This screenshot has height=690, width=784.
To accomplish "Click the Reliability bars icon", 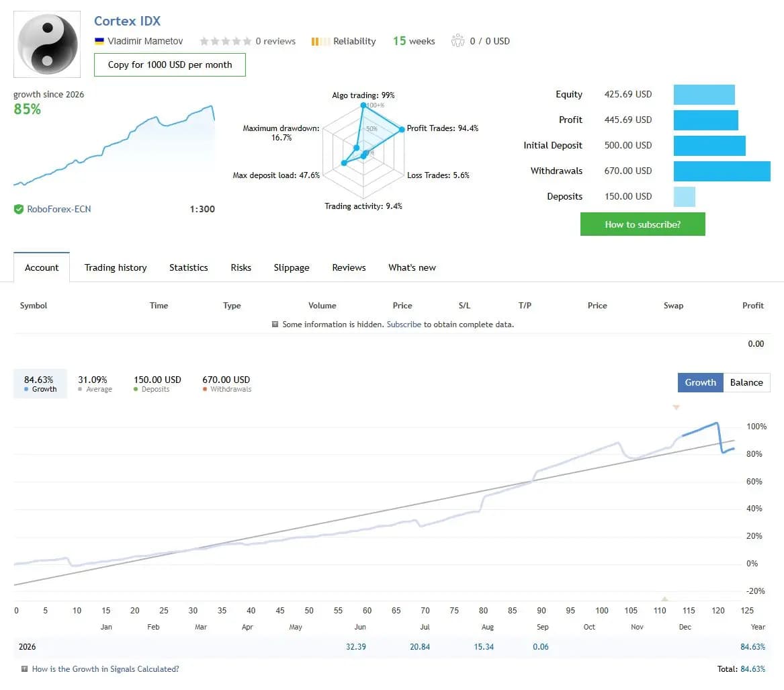I will 320,42.
